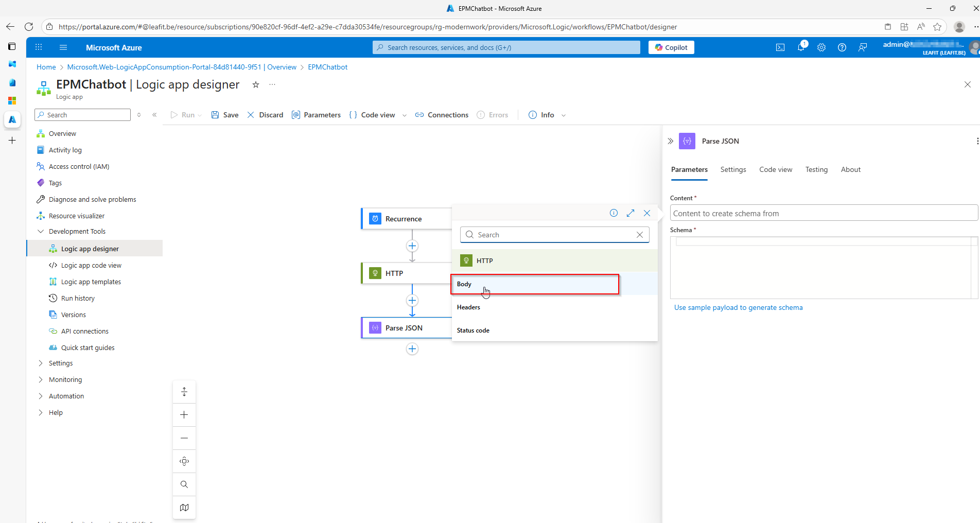The width and height of the screenshot is (980, 523).
Task: Select the Parse JSON action node
Action: click(406, 328)
